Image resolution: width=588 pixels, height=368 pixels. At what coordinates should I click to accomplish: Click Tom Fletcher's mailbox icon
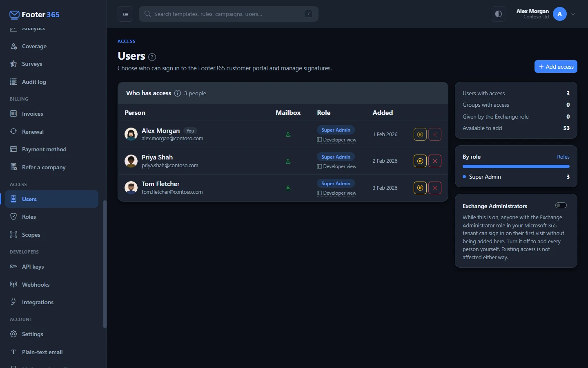288,188
